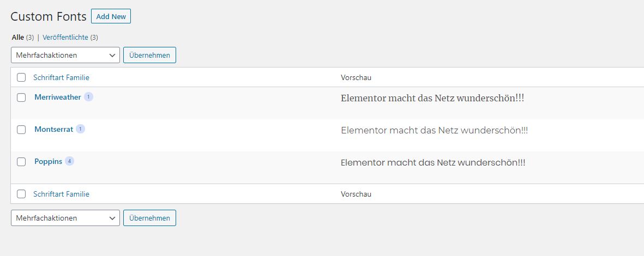Check the Merriweather row checkbox
Screen dimensions: 644x256
[21, 97]
